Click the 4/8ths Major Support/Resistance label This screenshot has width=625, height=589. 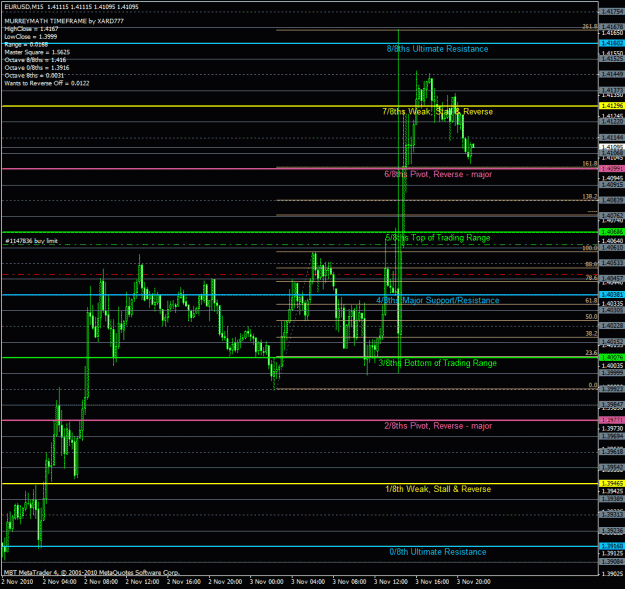(x=438, y=300)
